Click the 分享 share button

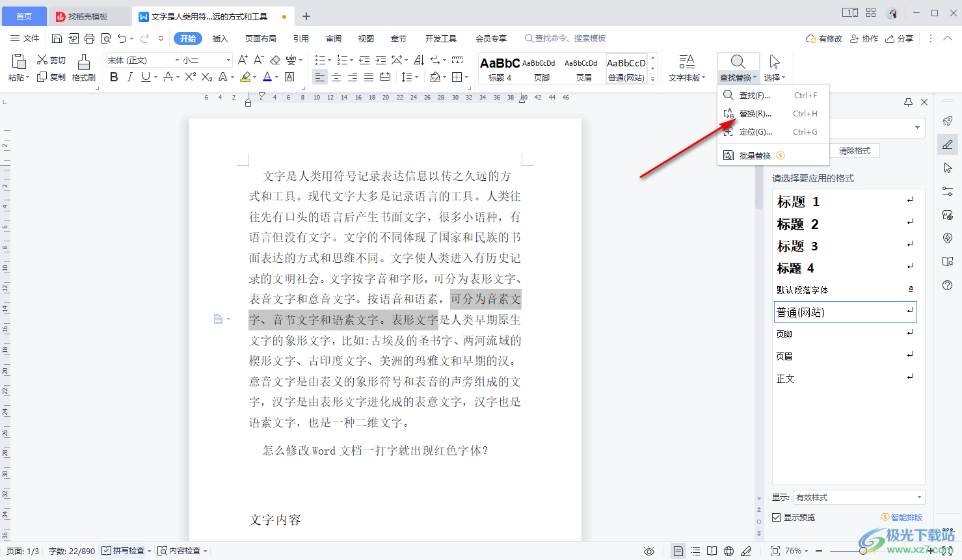coord(900,38)
